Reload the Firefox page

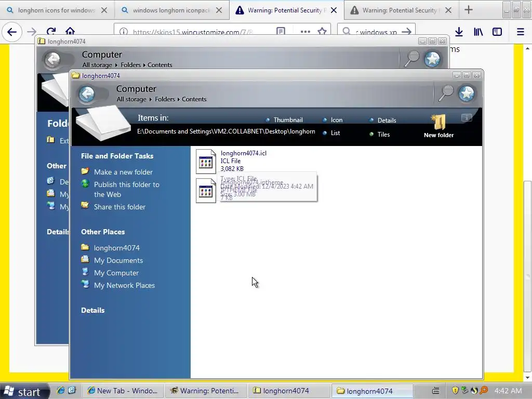pyautogui.click(x=51, y=32)
